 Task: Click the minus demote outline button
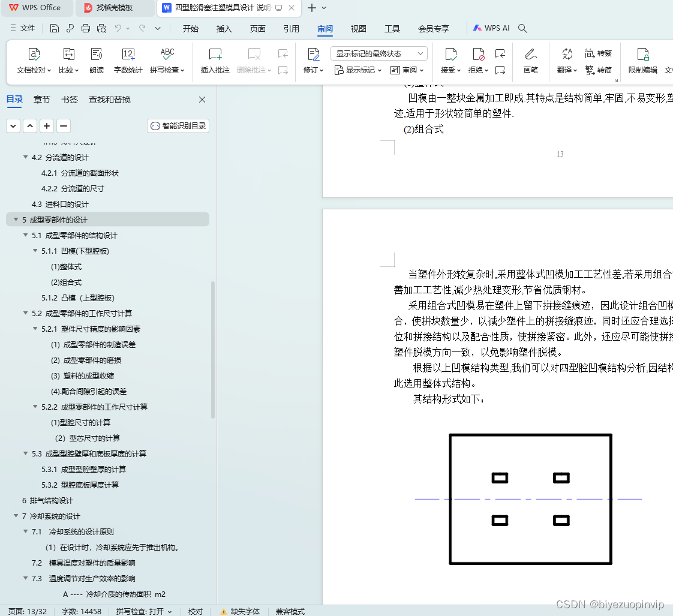point(64,126)
